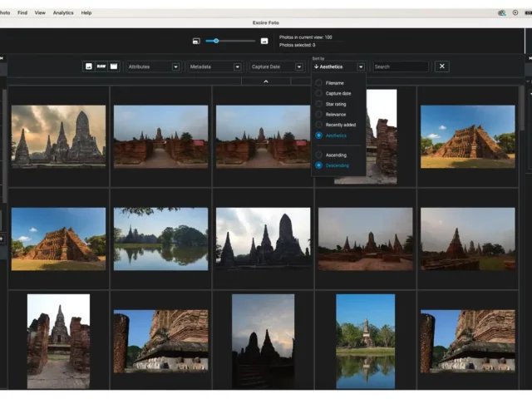
Task: Open the View menu
Action: 40,13
